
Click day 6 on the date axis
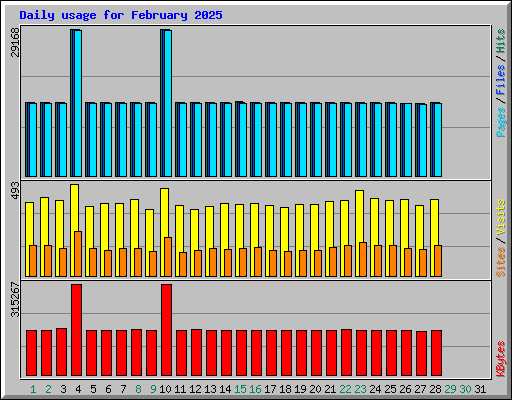tap(108, 389)
